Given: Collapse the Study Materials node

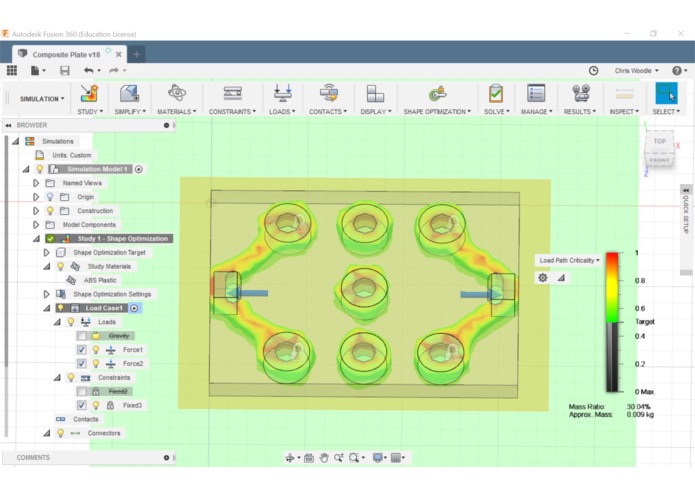Looking at the screenshot, I should click(47, 266).
